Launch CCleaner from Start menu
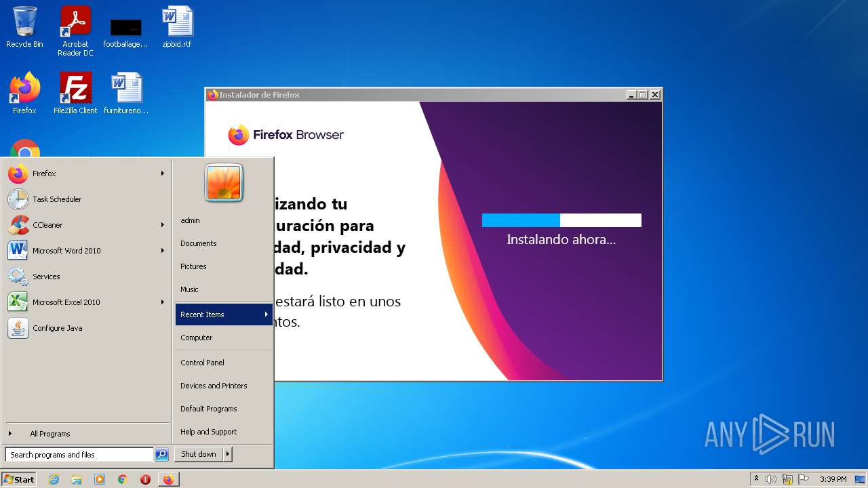Screen dimensions: 868x488 tap(86, 225)
